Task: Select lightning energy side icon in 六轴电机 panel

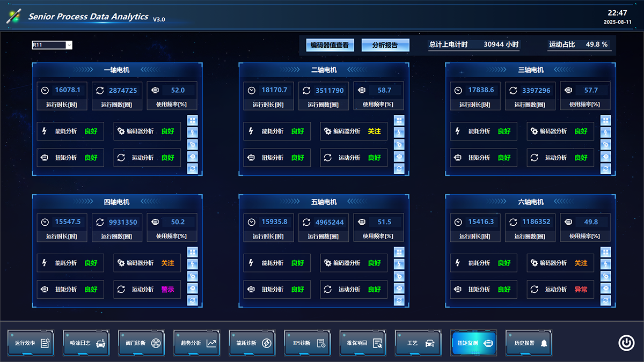Action: [x=605, y=264]
